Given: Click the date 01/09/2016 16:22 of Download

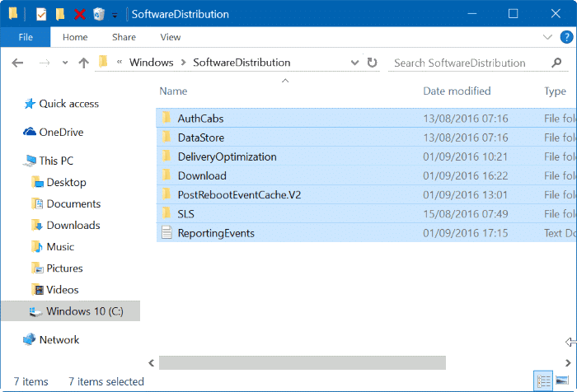Looking at the screenshot, I should 466,175.
